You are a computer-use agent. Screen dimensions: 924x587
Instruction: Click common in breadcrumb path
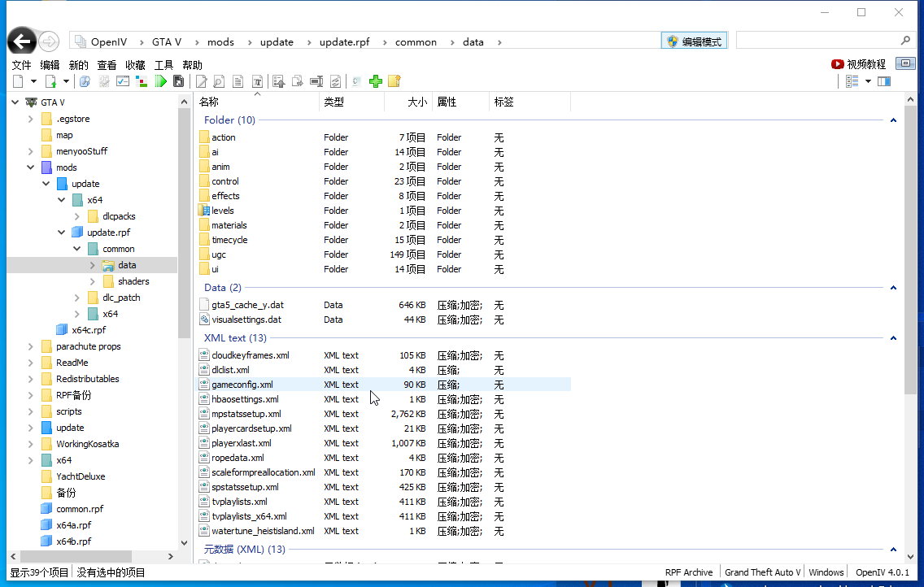tap(416, 41)
